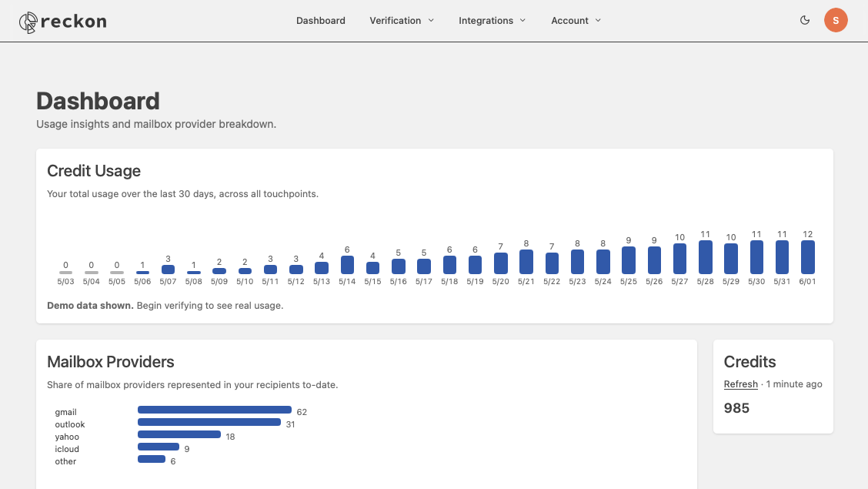This screenshot has height=489, width=868.
Task: Select the 6/01 bar in Credit Usage
Action: tap(808, 257)
